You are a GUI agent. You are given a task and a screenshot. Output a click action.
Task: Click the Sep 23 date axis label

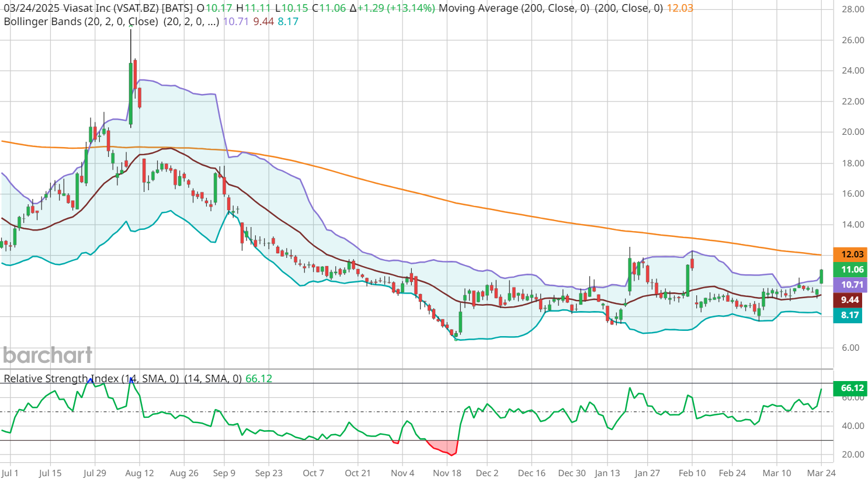269,473
